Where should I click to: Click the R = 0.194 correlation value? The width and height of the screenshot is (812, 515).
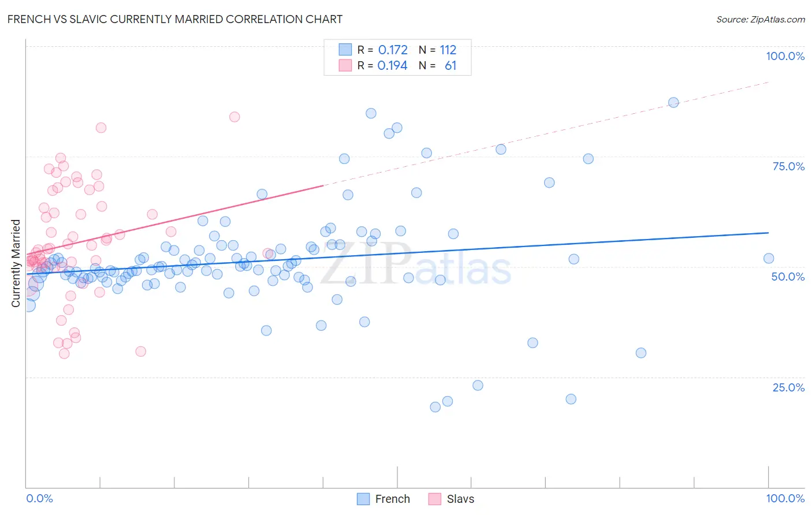(x=382, y=65)
